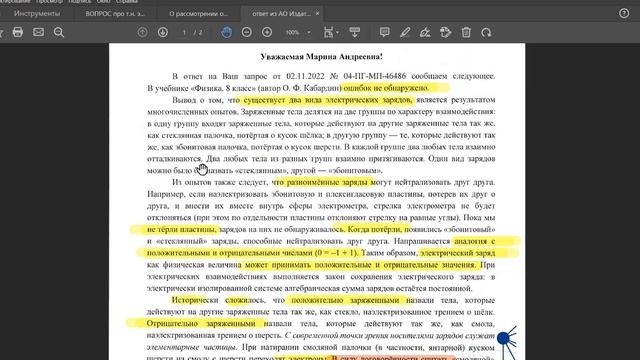Open the 'О рассмотрении о...' document tab
This screenshot has width=640, height=360.
click(x=198, y=13)
